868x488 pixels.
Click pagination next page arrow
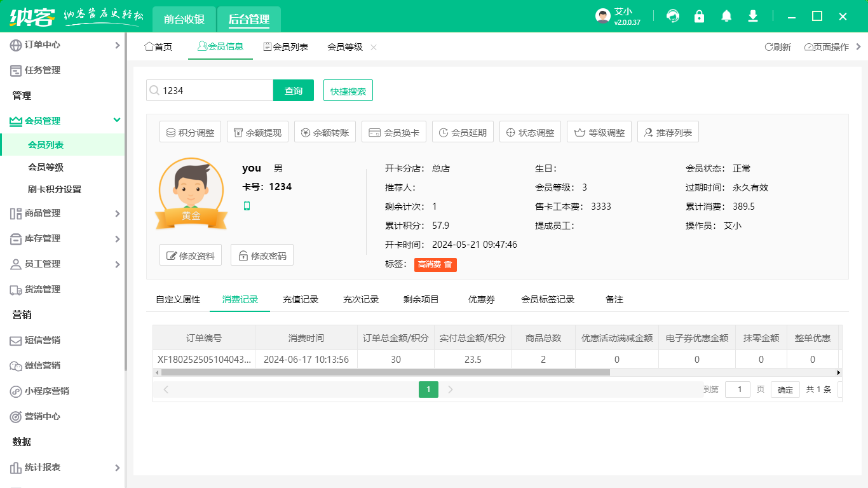point(451,390)
